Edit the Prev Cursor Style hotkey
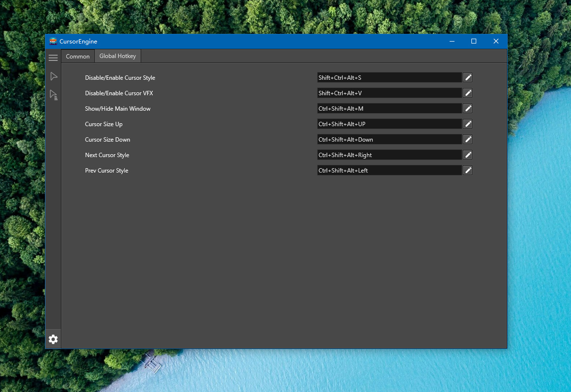The width and height of the screenshot is (571, 392). [x=467, y=170]
